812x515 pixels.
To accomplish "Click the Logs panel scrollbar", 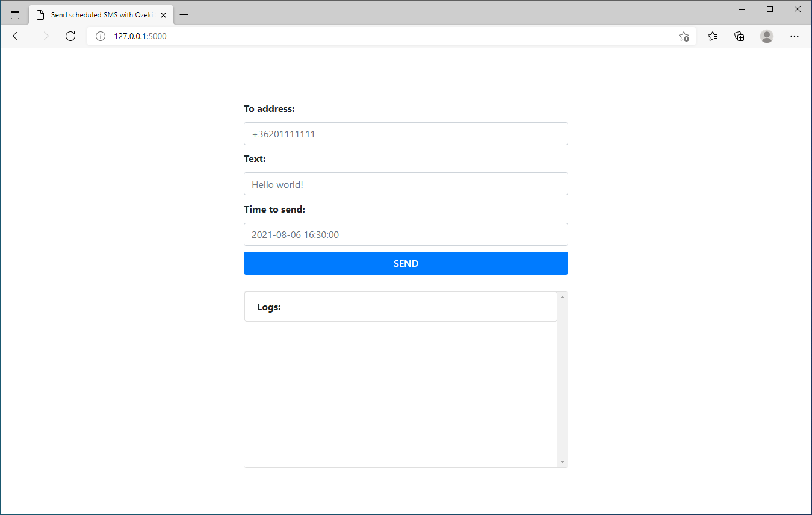I will point(562,379).
